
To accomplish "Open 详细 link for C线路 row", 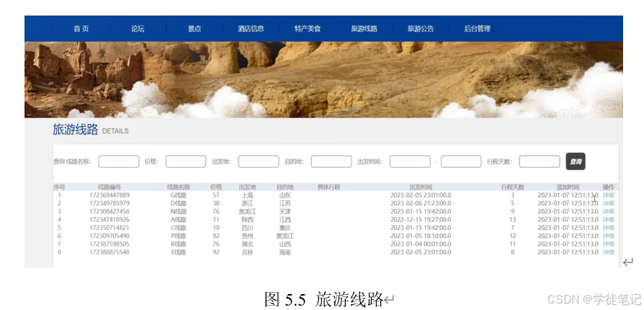I will coord(608,228).
